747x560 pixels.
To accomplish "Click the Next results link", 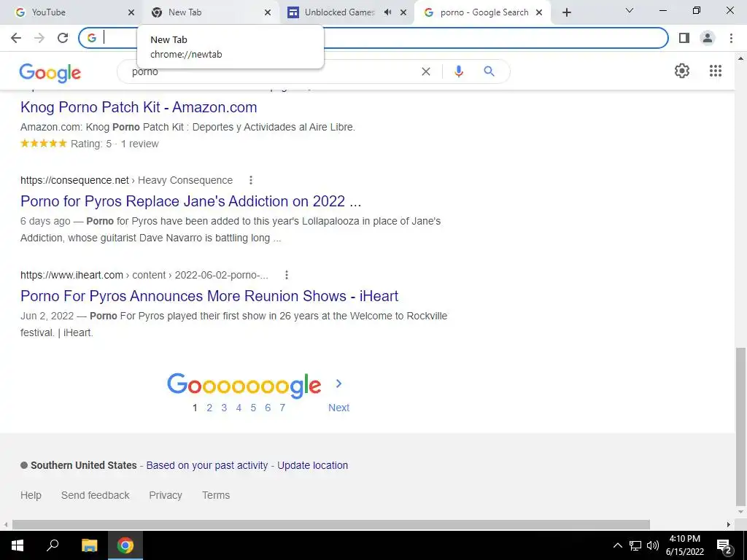I will coord(338,408).
